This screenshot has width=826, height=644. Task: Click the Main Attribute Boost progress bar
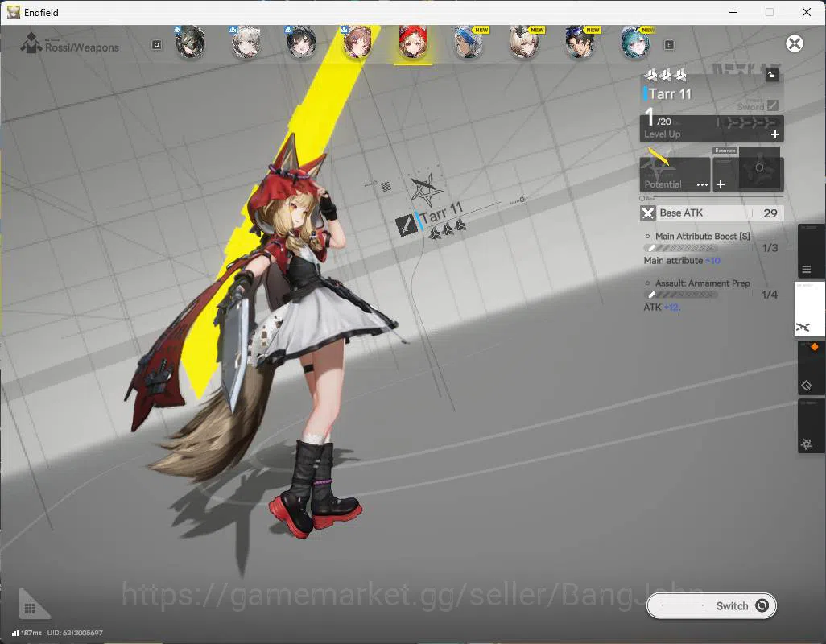click(680, 248)
